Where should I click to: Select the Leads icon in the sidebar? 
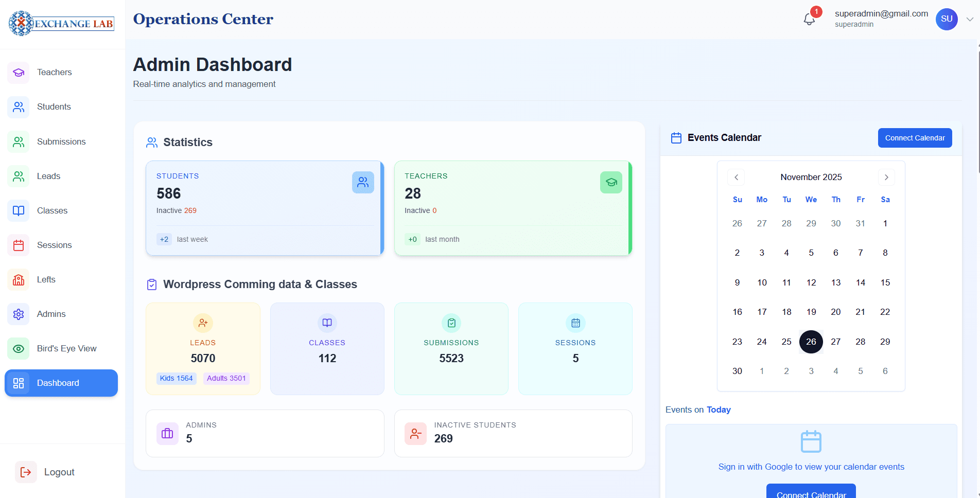tap(19, 176)
